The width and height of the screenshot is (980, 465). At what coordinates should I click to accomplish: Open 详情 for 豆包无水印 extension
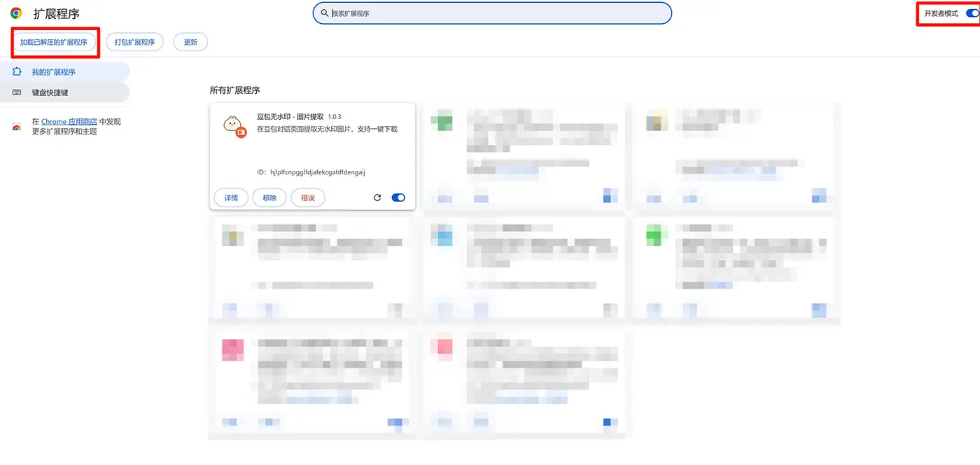point(231,198)
